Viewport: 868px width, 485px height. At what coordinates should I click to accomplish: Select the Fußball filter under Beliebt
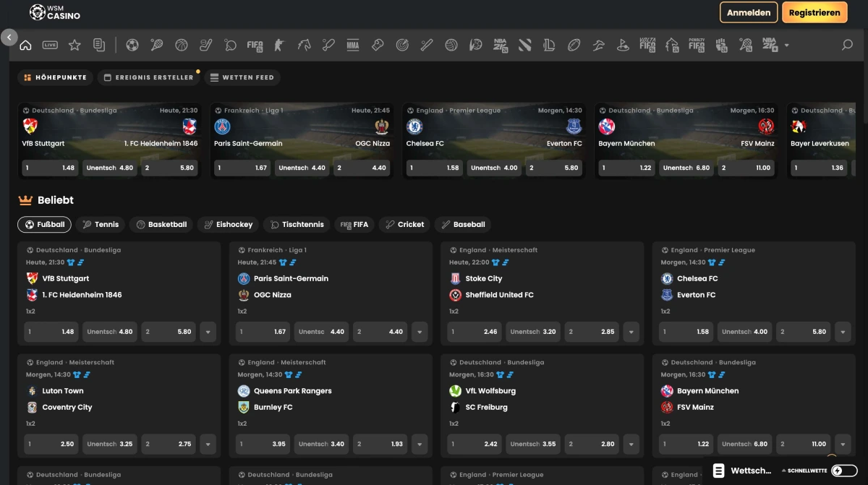click(x=45, y=225)
